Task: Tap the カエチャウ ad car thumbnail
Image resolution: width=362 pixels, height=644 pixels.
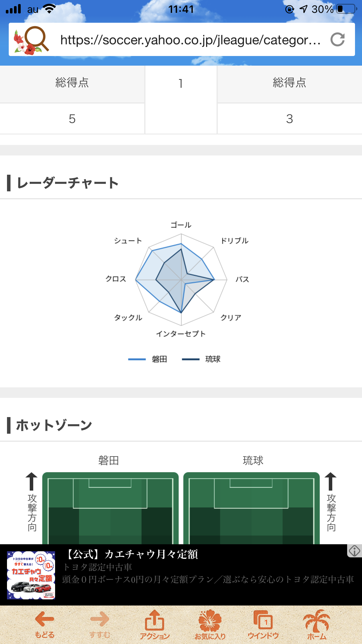Action: 31,575
